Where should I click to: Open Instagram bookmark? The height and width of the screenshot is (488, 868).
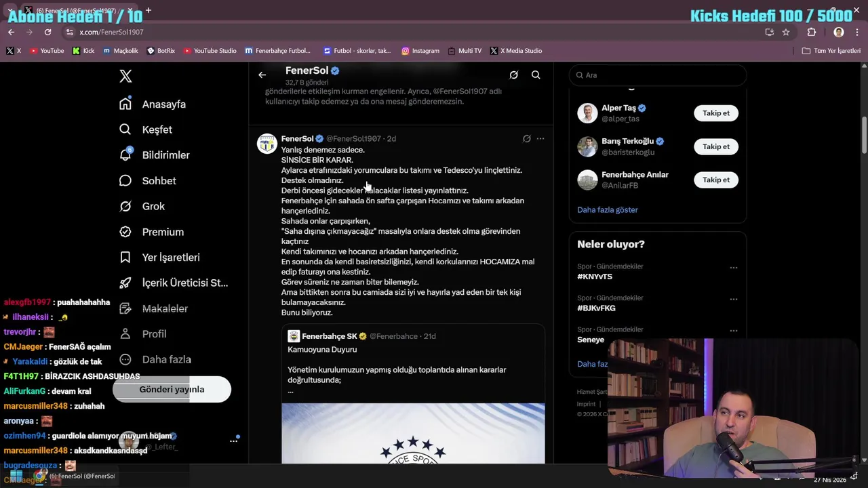click(x=420, y=51)
